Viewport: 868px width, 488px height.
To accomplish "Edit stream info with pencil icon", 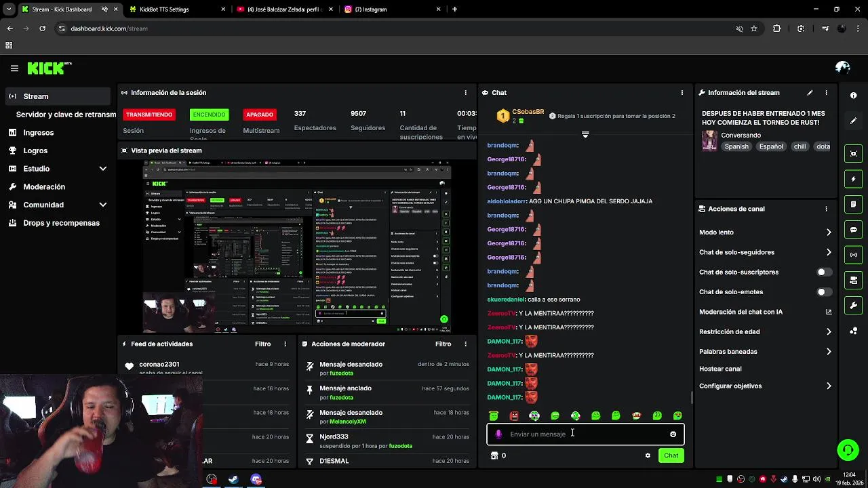I will [810, 93].
